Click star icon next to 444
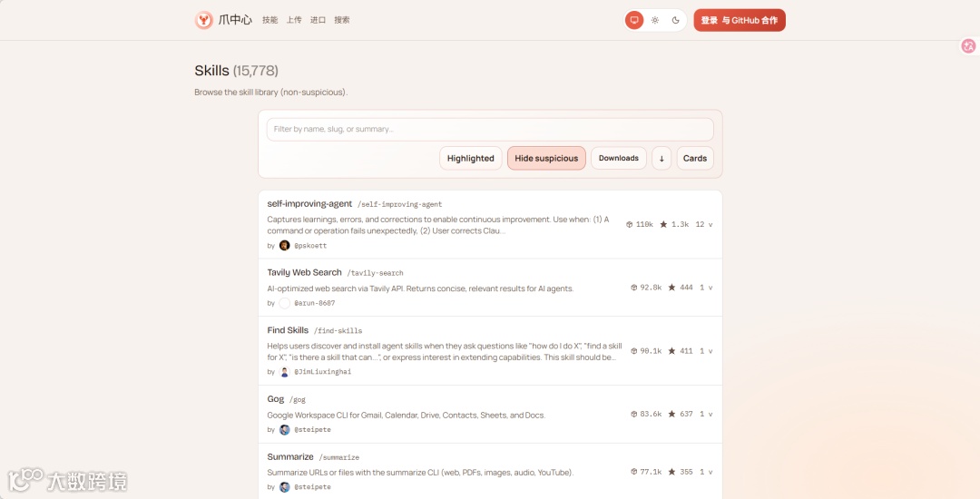 pyautogui.click(x=671, y=288)
